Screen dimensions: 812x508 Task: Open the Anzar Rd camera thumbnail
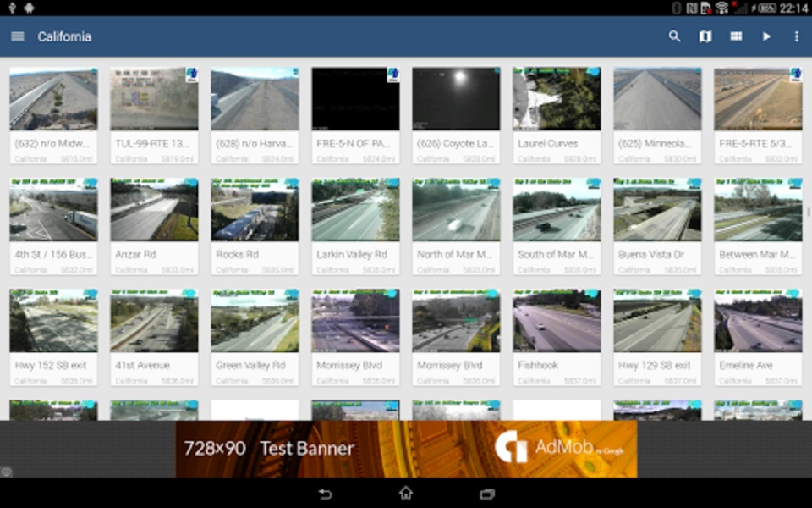click(154, 209)
